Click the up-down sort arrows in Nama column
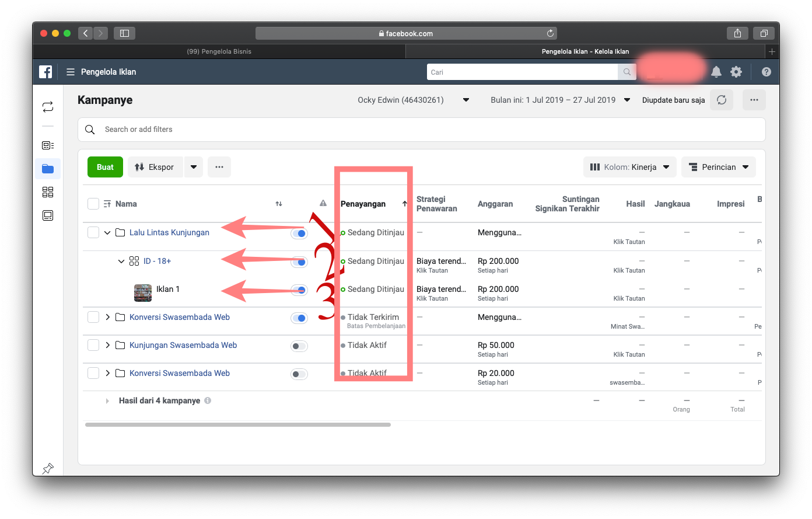 click(x=279, y=204)
